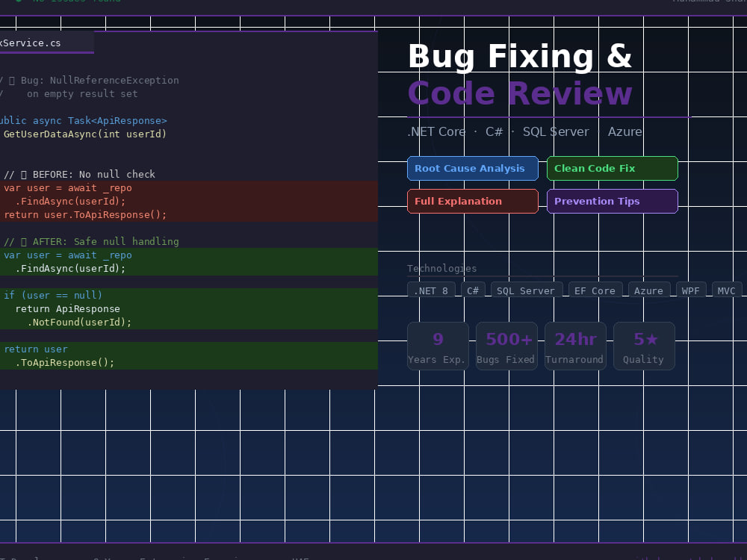Click the '.NotFound(userId);' code line
Screen dimensions: 747x560
(x=79, y=323)
